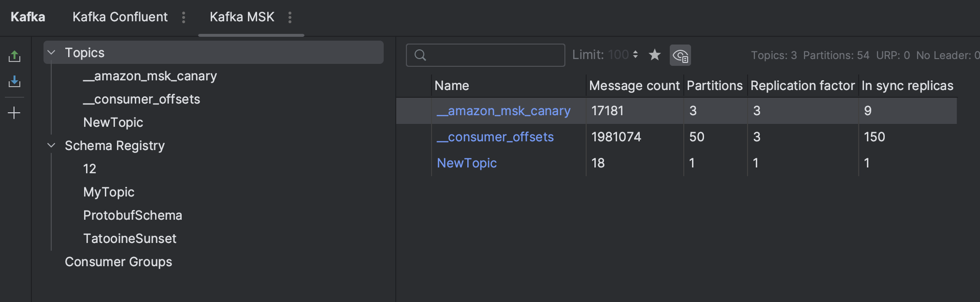Collapse the Schema Registry tree node
The height and width of the screenshot is (302, 980).
click(51, 145)
